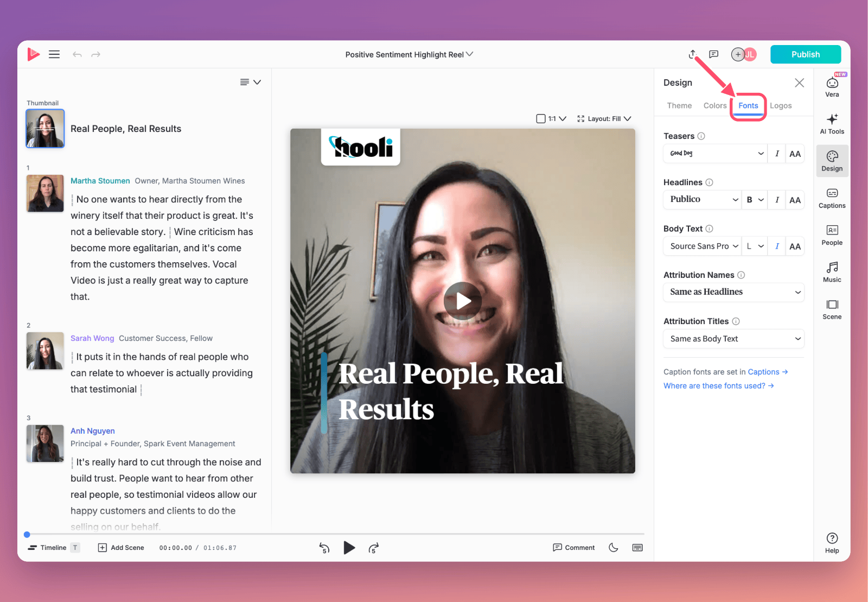Open the Layout: Fill dropdown
Image resolution: width=868 pixels, height=602 pixels.
point(604,118)
